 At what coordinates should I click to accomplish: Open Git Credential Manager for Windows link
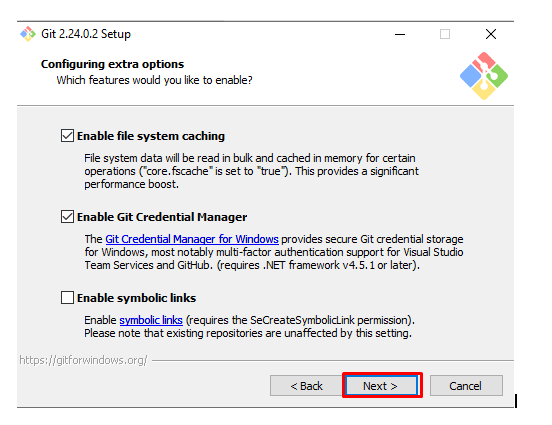(x=192, y=239)
